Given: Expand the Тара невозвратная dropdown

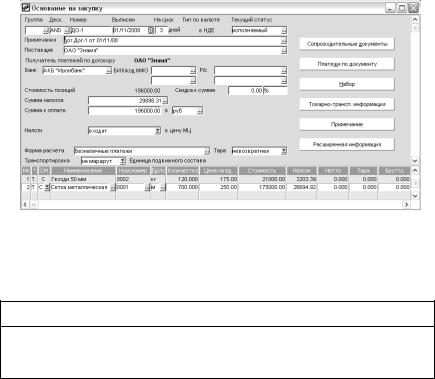Looking at the screenshot, I should click(x=284, y=151).
